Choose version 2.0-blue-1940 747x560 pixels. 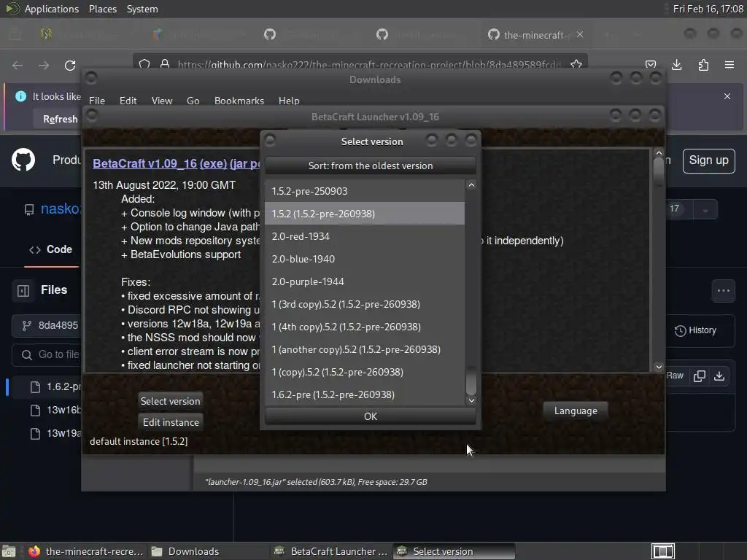(x=365, y=259)
